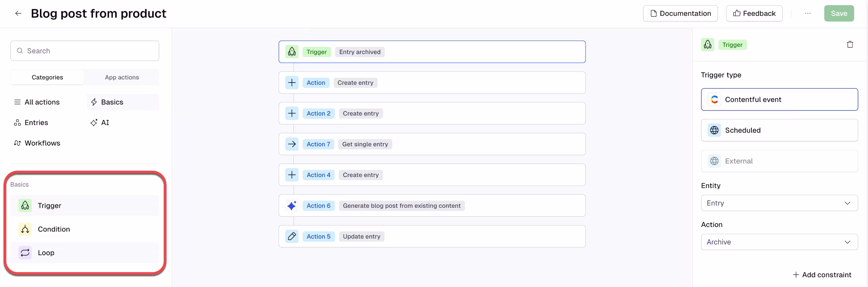The height and width of the screenshot is (287, 868).
Task: Click the pencil icon on Action 5 step
Action: click(292, 236)
